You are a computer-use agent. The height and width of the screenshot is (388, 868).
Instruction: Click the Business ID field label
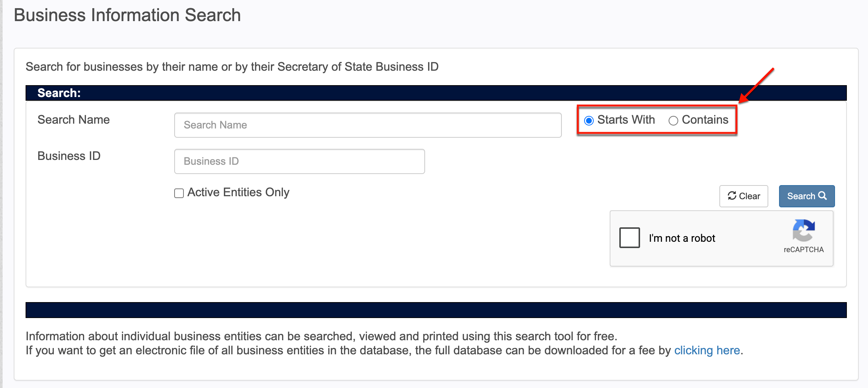click(69, 156)
